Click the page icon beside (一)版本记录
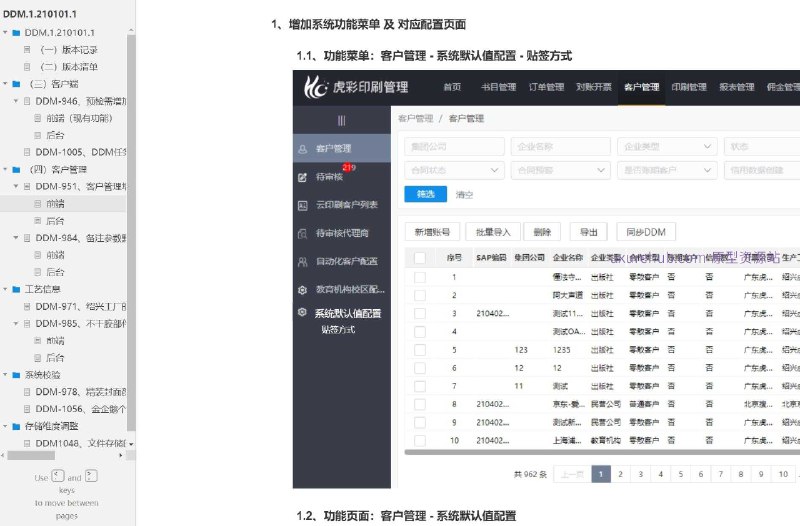The image size is (800, 526). (27, 49)
